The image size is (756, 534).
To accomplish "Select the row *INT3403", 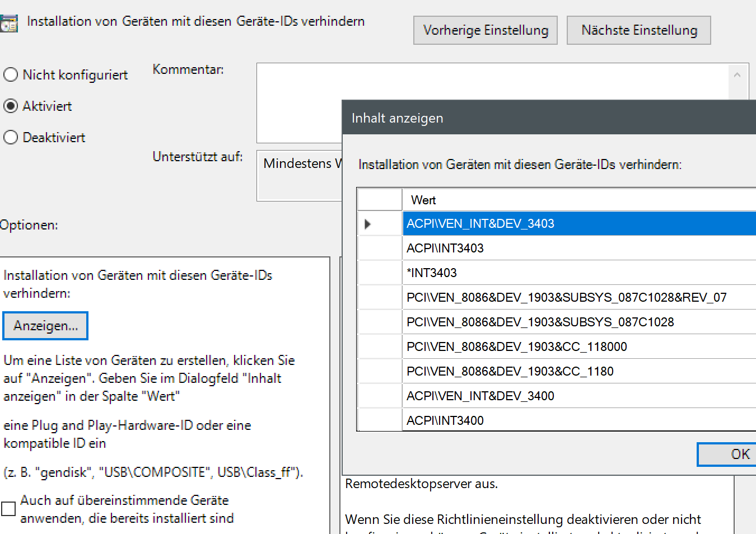I will [579, 273].
